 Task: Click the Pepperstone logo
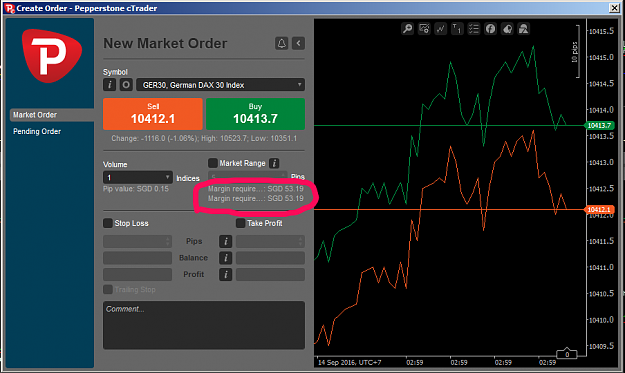pyautogui.click(x=52, y=55)
